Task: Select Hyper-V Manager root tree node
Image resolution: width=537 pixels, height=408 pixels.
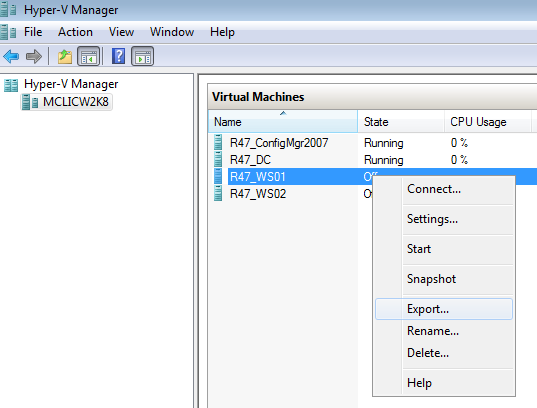Action: point(61,84)
